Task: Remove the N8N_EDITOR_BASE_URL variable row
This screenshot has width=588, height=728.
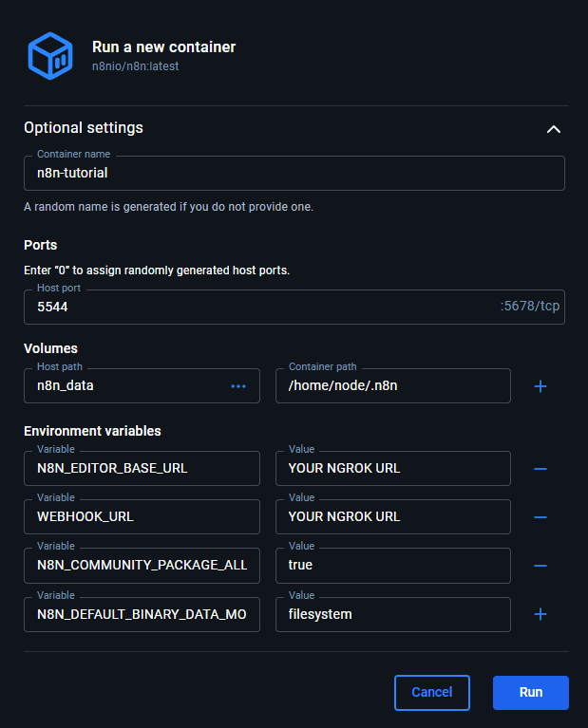Action: click(541, 469)
